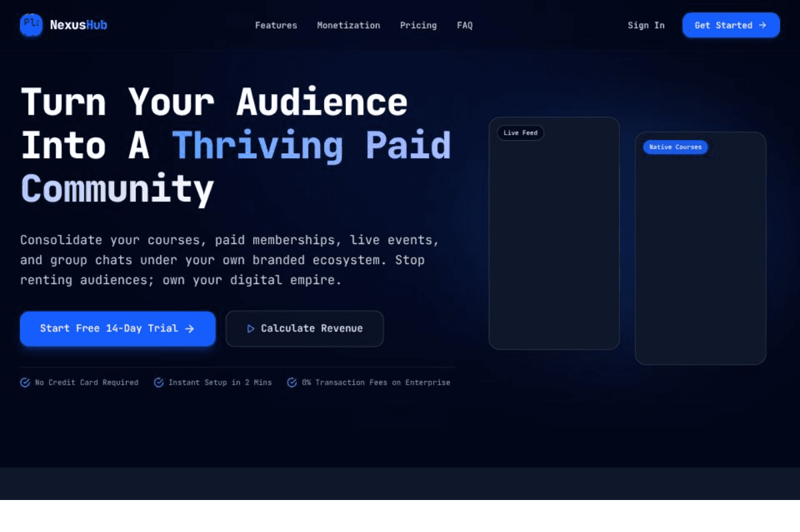Click the check icon by 0% Transaction Fees
The width and height of the screenshot is (800, 532).
coord(292,383)
